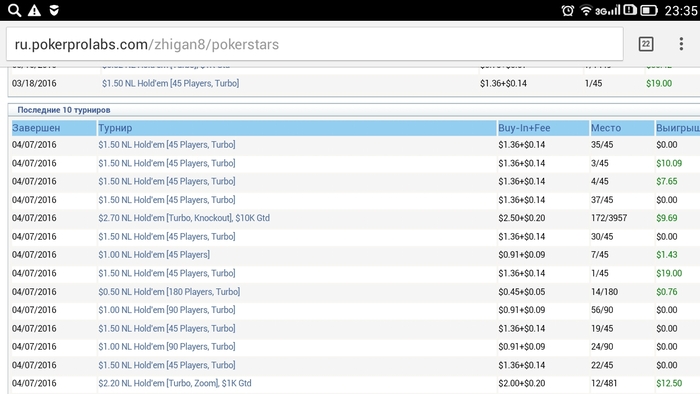Open the browser tab switcher showing 22
The image size is (700, 394).
click(646, 44)
